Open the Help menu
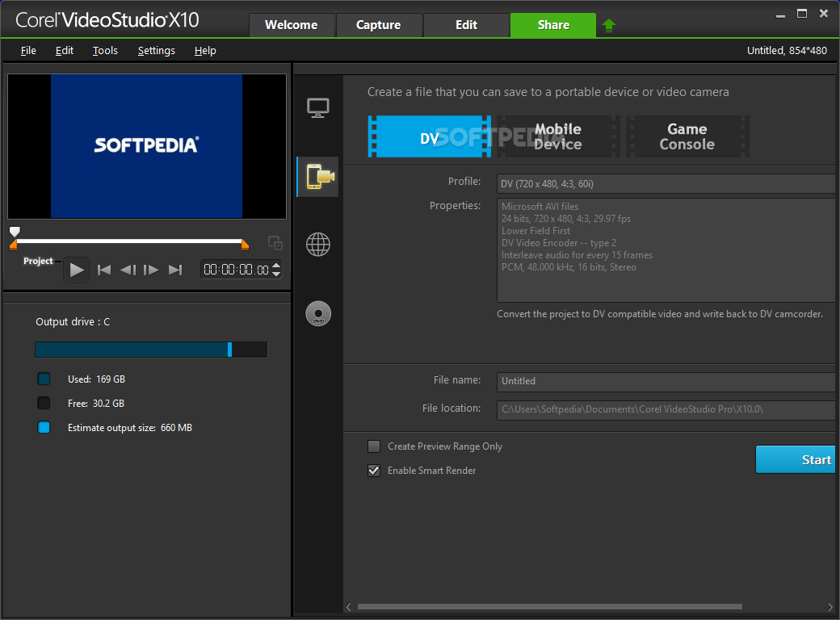The image size is (840, 620). [205, 50]
